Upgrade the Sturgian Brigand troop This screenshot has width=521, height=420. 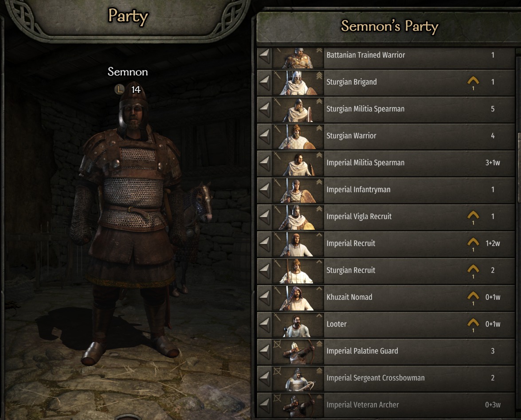473,81
